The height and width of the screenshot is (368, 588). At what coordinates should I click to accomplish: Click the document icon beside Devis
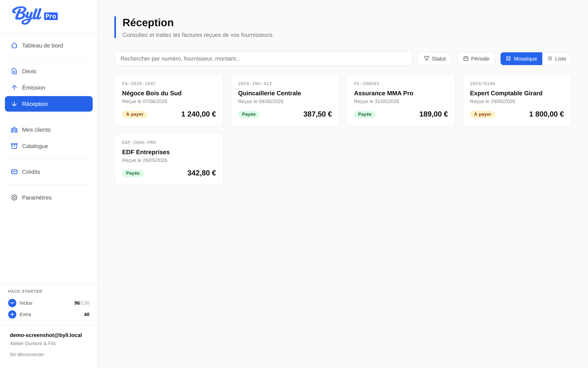pyautogui.click(x=14, y=71)
